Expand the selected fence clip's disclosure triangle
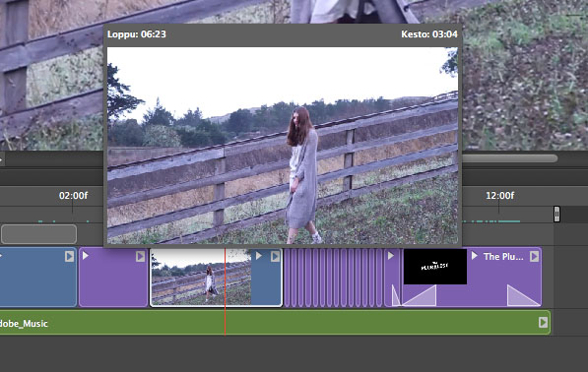The image size is (588, 372). coord(259,256)
